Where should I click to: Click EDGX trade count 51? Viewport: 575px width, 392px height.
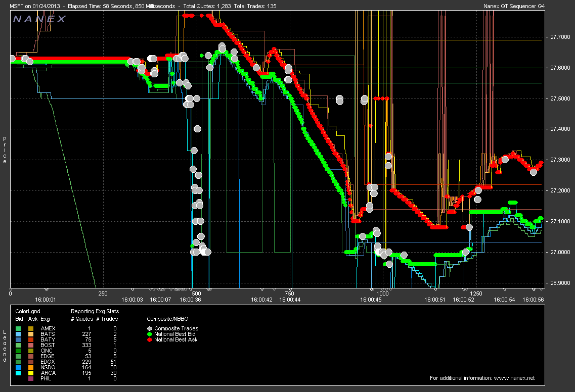(x=113, y=362)
